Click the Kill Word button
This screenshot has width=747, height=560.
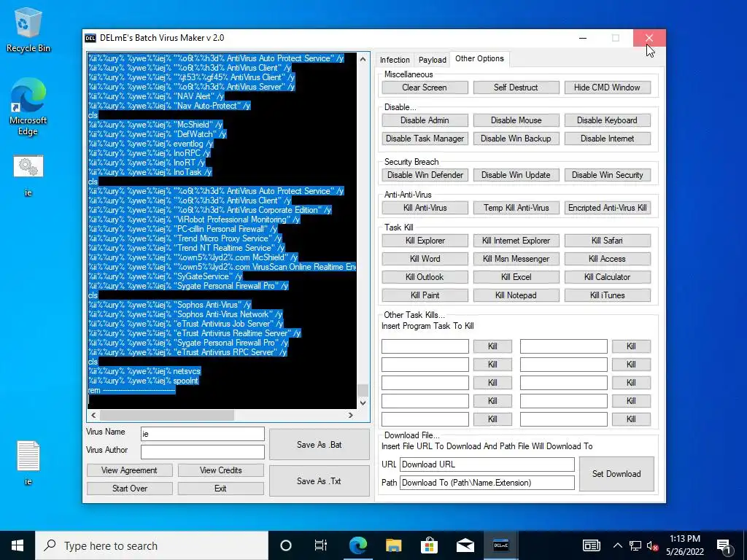(x=425, y=259)
